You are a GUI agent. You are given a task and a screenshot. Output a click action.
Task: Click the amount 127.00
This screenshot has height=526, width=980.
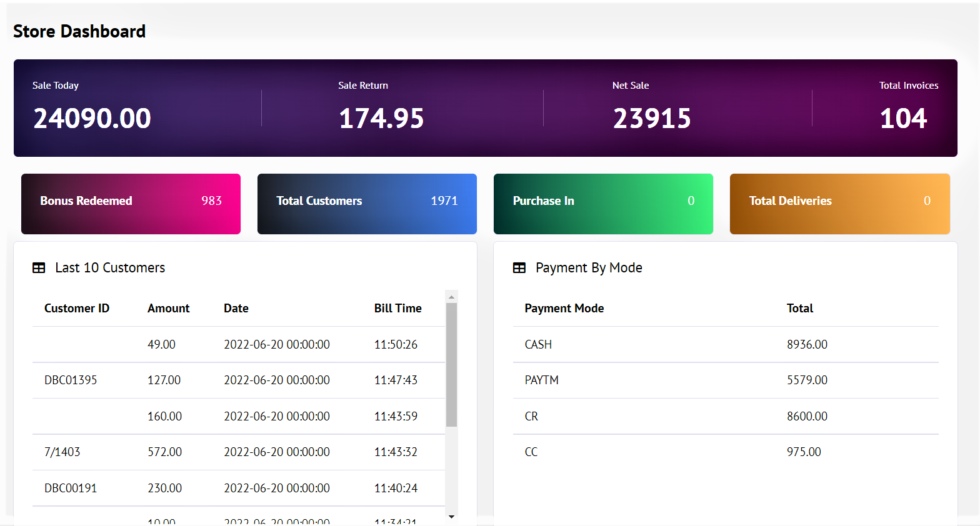pyautogui.click(x=164, y=380)
